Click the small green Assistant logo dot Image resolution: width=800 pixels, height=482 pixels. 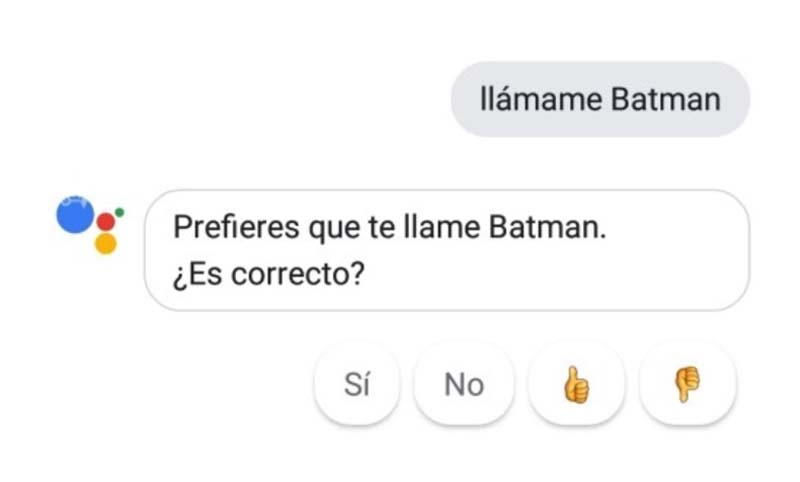click(x=120, y=211)
